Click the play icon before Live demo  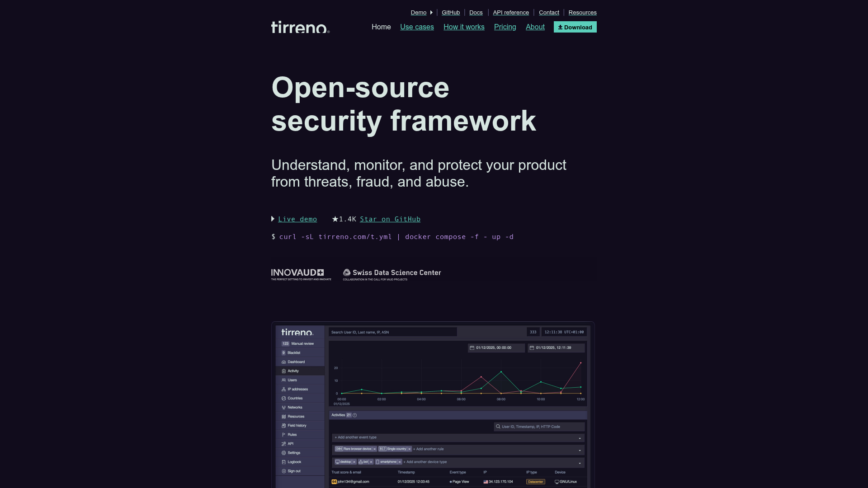pos(273,219)
